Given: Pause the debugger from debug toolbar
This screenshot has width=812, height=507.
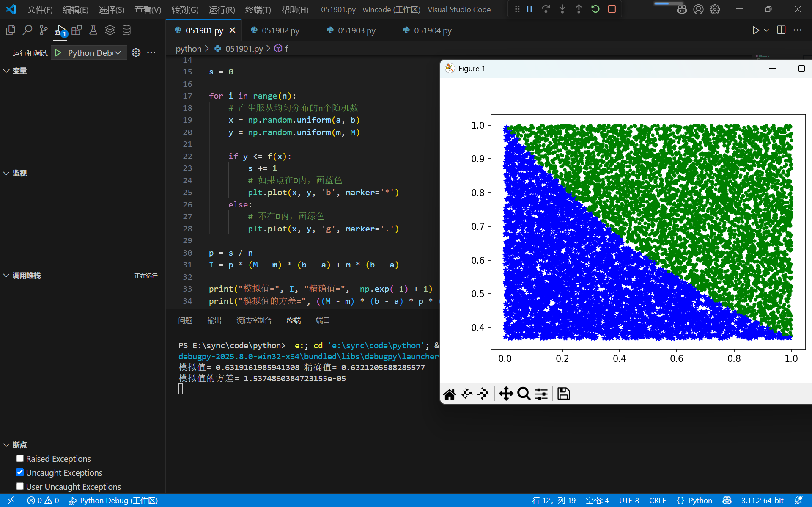Looking at the screenshot, I should pos(529,9).
